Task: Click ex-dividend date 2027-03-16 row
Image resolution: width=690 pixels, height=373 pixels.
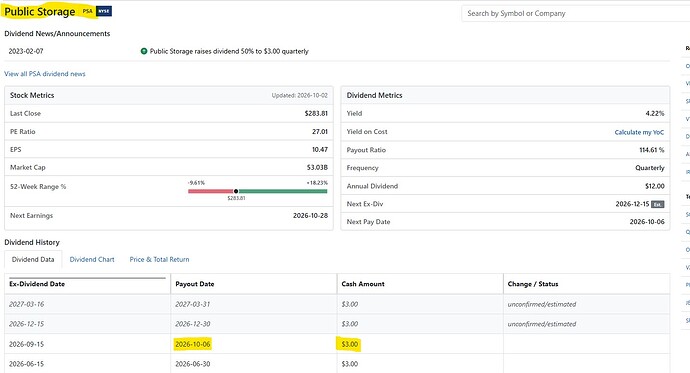Action: tap(26, 304)
